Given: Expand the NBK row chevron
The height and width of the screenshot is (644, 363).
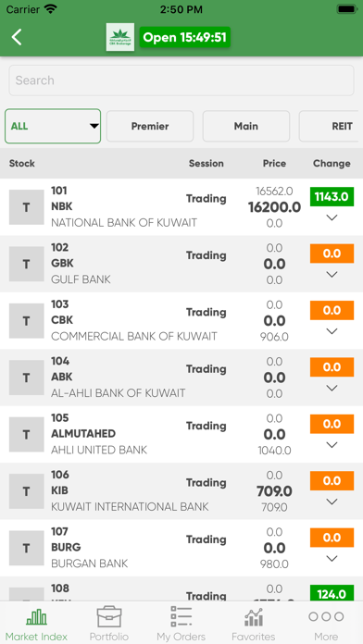Looking at the screenshot, I should [332, 217].
